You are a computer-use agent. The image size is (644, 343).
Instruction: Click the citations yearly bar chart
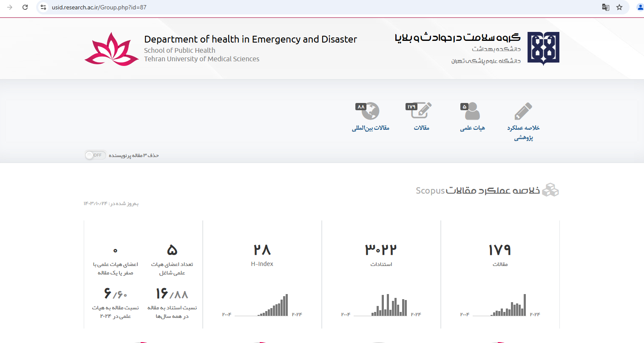(389, 306)
